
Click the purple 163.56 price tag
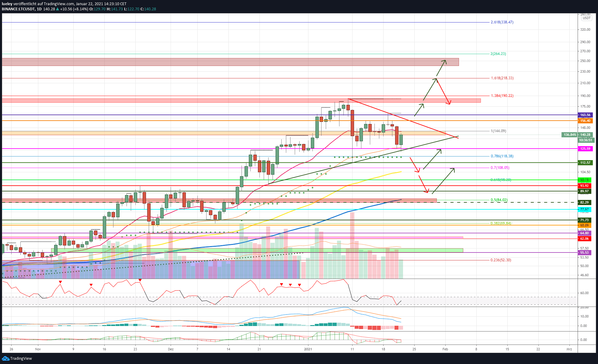pos(585,115)
